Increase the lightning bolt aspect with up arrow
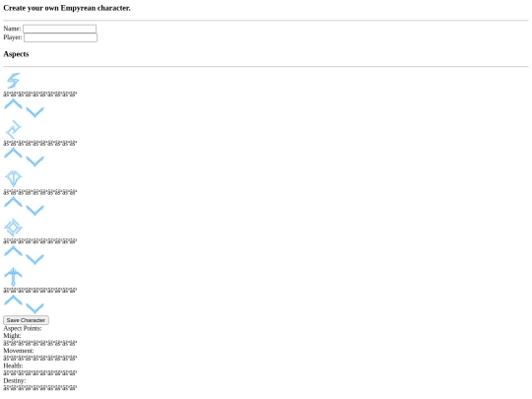 point(13,103)
